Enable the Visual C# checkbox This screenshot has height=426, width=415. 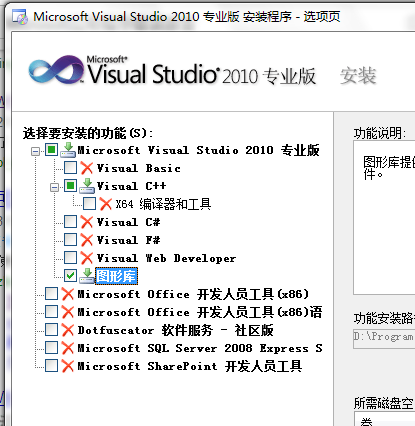click(x=70, y=222)
